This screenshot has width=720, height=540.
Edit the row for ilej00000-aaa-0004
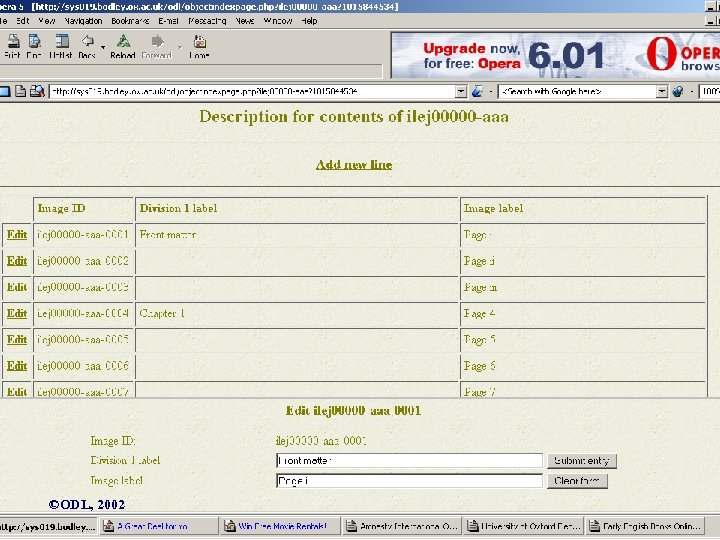(17, 313)
